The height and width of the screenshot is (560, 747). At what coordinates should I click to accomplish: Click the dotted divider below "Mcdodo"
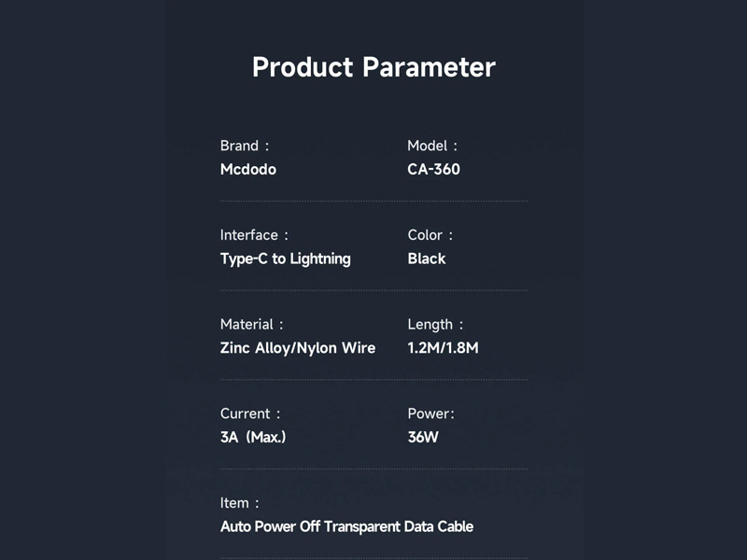click(x=373, y=201)
